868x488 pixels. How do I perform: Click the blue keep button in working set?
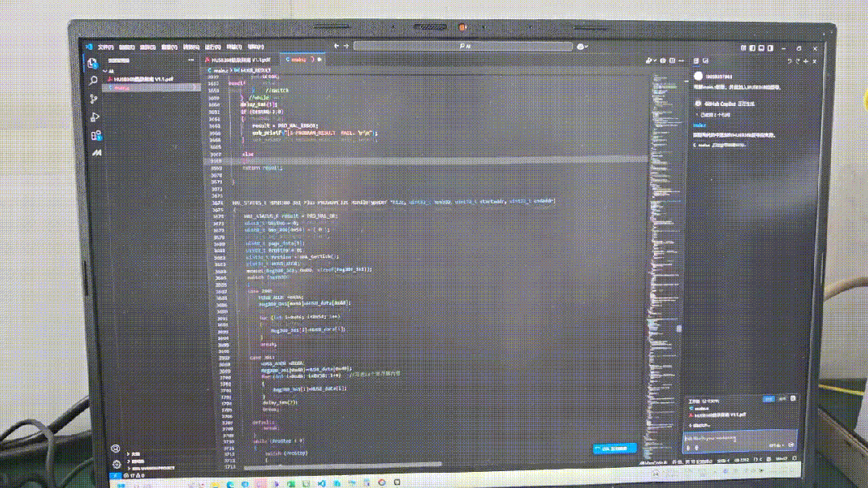tap(769, 399)
